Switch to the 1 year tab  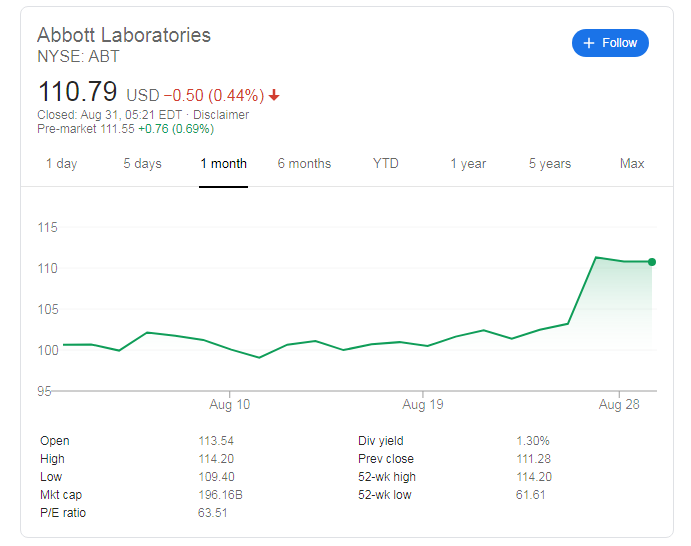click(x=468, y=163)
